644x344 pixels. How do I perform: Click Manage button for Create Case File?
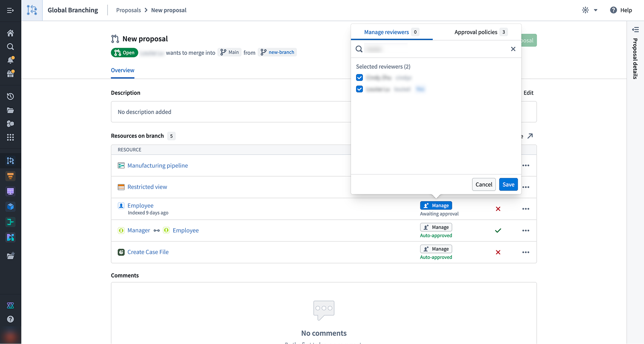tap(436, 249)
